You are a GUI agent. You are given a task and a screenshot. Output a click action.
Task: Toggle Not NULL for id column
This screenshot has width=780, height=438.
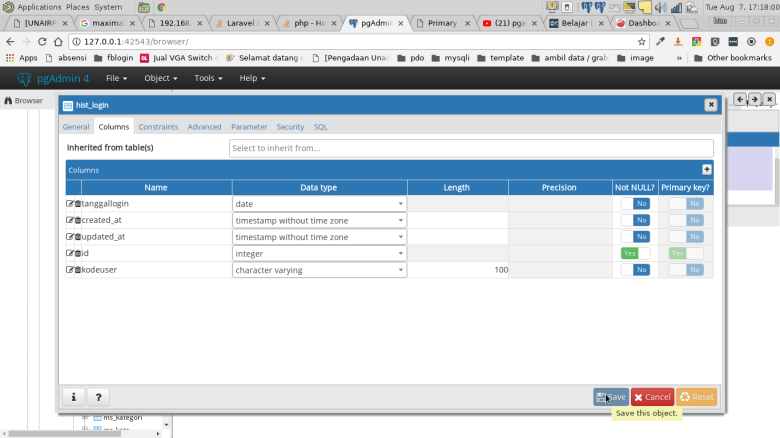point(635,254)
